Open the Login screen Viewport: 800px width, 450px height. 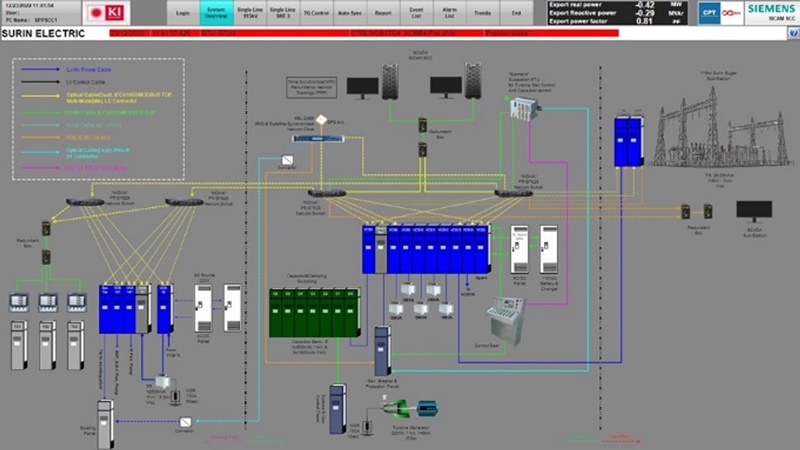click(x=182, y=14)
